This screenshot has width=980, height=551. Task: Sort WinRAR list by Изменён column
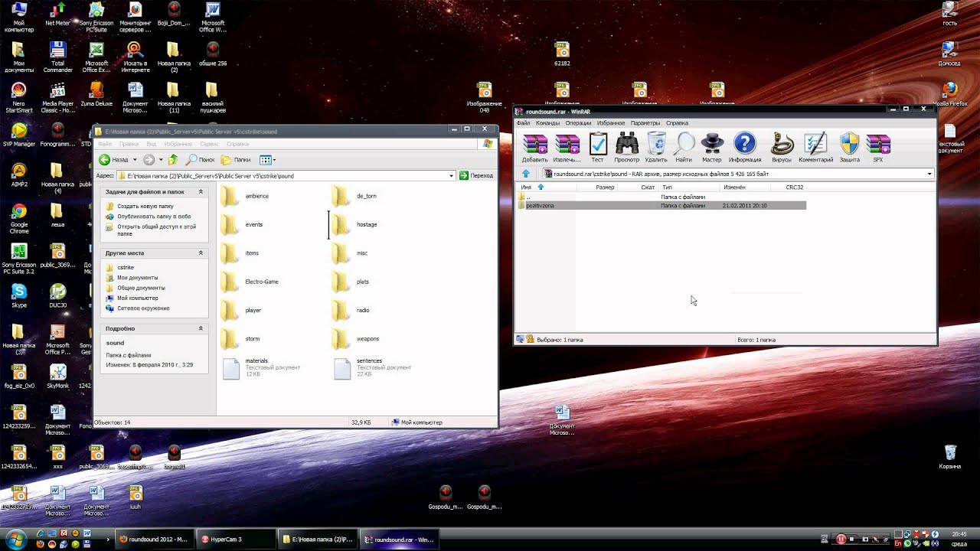(734, 187)
